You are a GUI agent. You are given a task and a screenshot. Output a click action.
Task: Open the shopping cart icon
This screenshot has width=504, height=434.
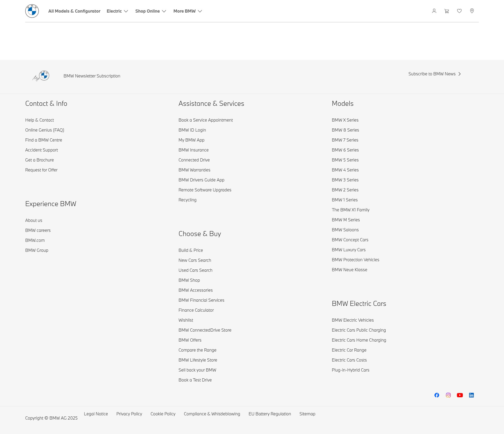447,11
